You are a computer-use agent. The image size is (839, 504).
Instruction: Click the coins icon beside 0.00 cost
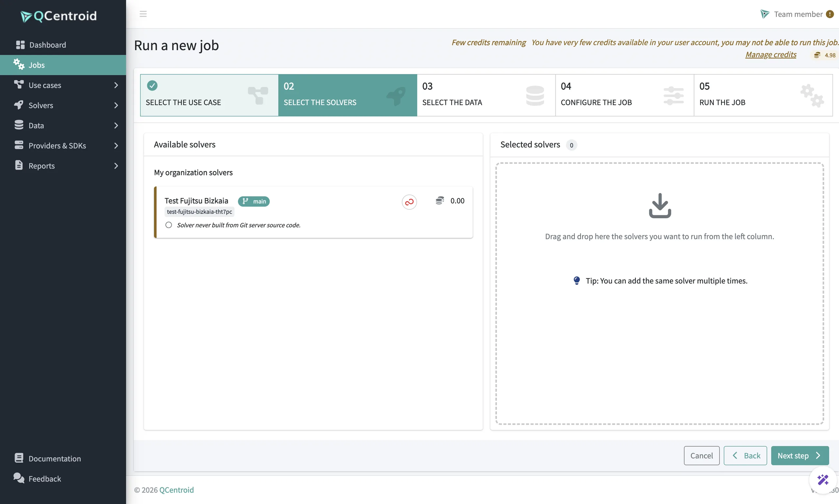tap(440, 201)
